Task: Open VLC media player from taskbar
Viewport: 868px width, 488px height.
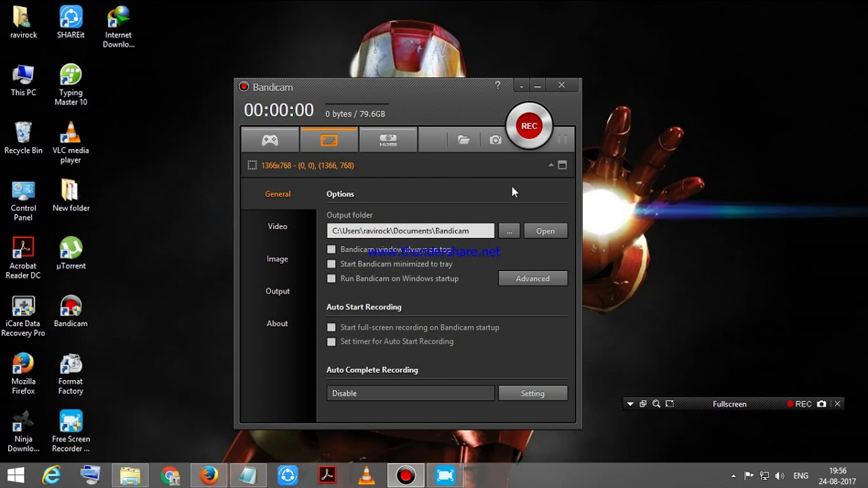Action: tap(367, 476)
